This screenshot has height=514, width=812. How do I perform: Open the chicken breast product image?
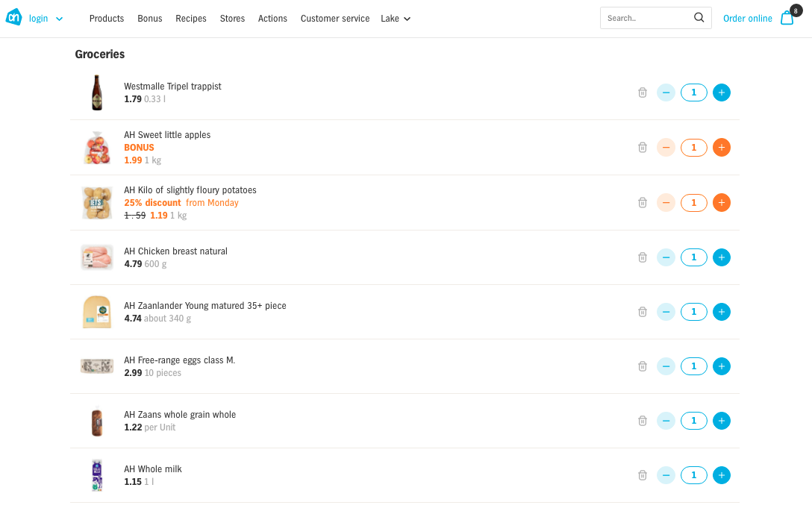click(97, 257)
